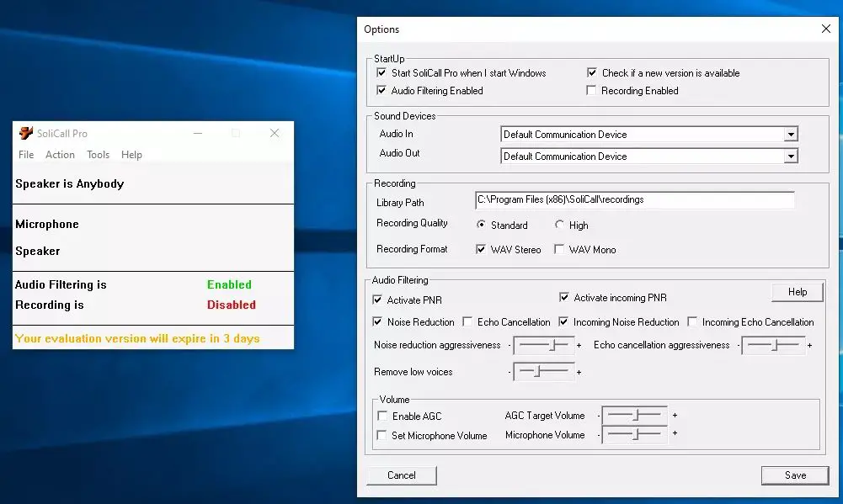843x504 pixels.
Task: Enable the Echo Cancellation checkbox
Action: click(x=467, y=322)
